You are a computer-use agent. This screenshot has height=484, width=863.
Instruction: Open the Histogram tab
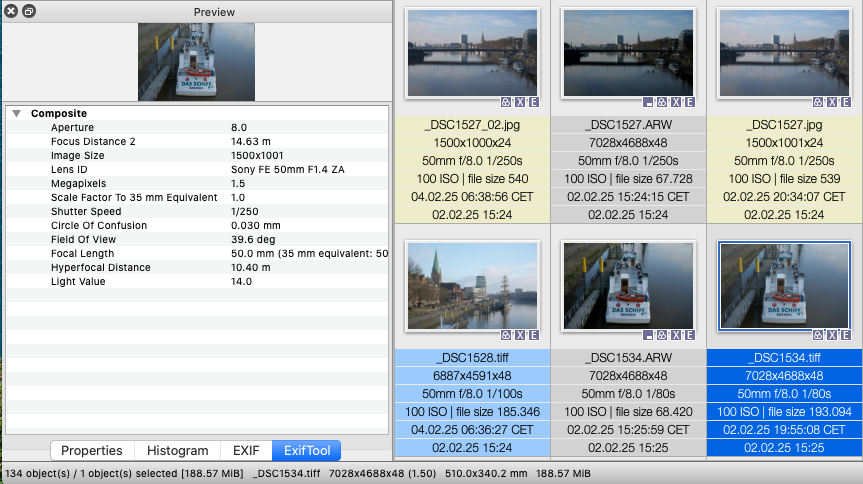pos(178,451)
